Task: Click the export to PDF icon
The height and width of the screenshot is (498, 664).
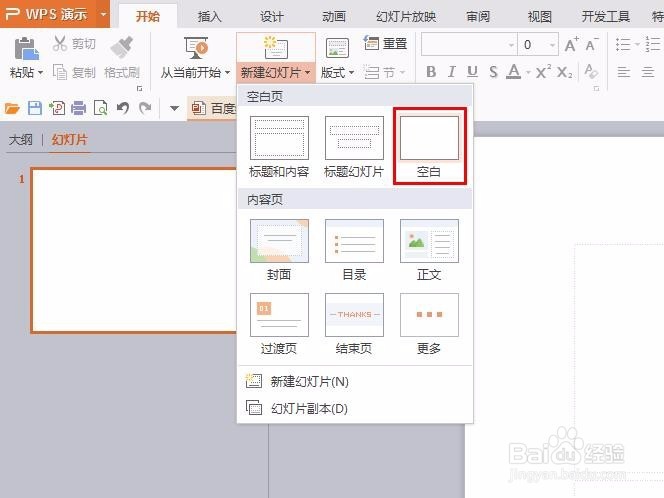Action: [x=57, y=108]
